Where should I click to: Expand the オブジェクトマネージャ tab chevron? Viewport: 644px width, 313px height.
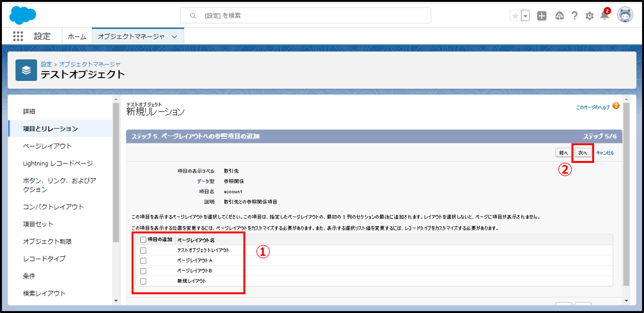(174, 37)
